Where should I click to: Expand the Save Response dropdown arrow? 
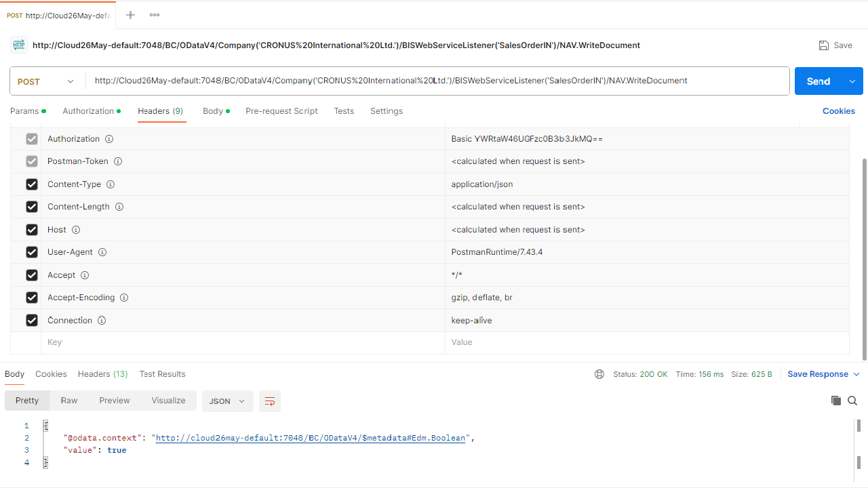point(856,374)
